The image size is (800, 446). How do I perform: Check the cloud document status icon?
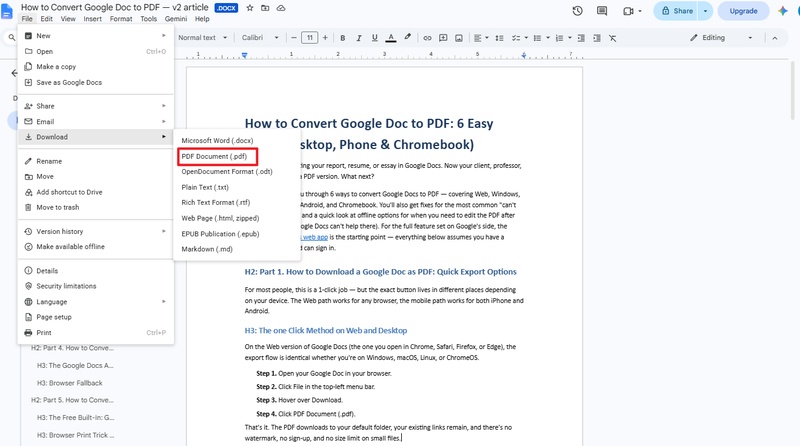281,8
